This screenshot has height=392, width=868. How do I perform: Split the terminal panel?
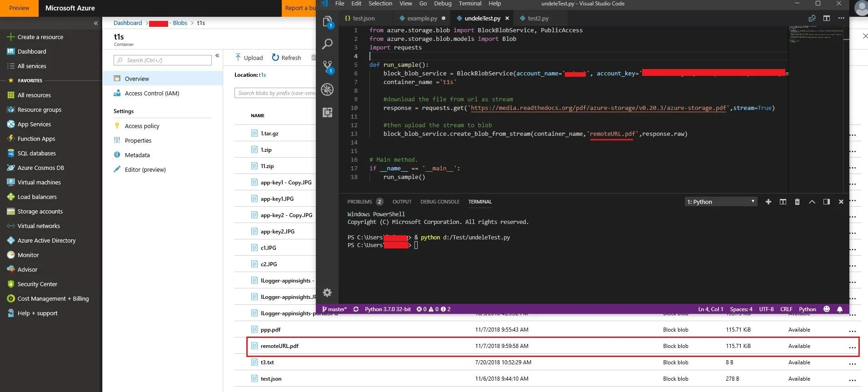(x=783, y=202)
